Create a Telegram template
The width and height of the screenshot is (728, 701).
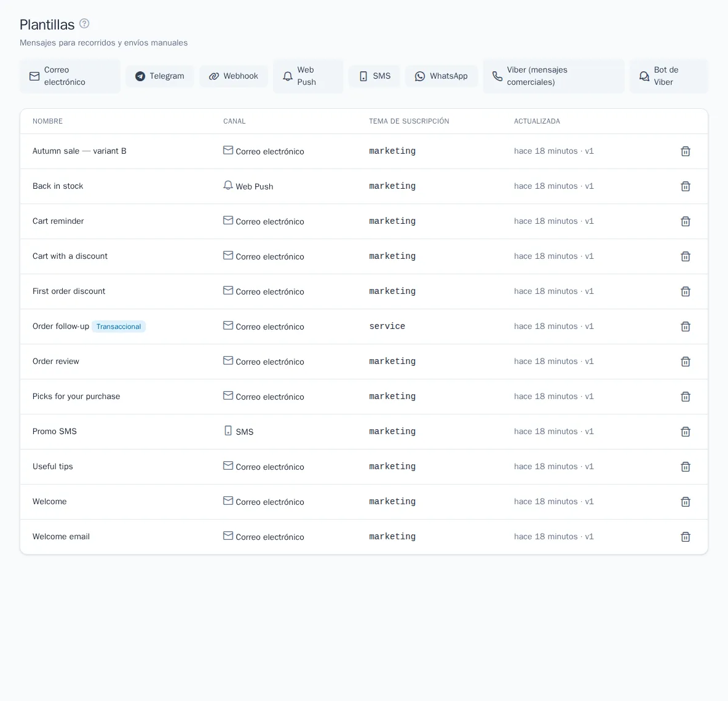click(160, 76)
